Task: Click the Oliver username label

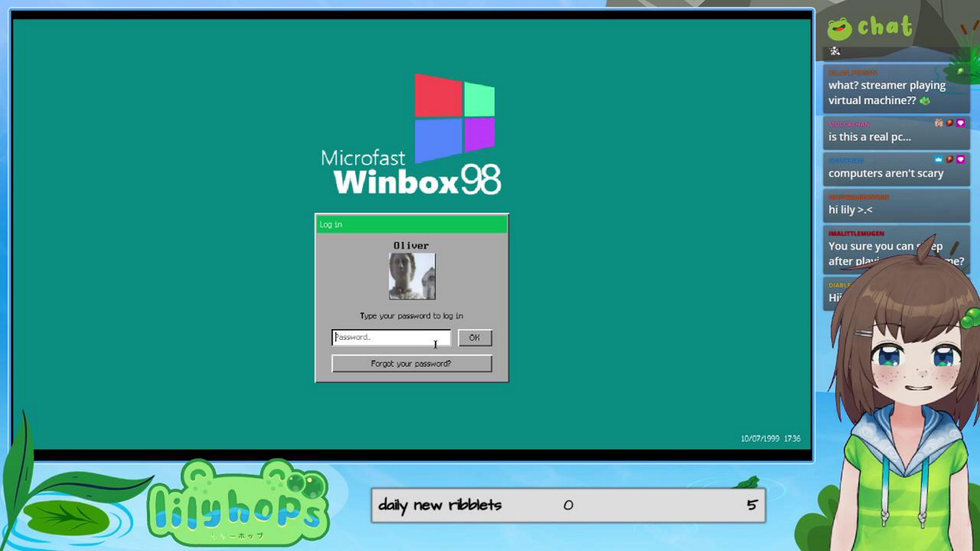Action: click(411, 245)
